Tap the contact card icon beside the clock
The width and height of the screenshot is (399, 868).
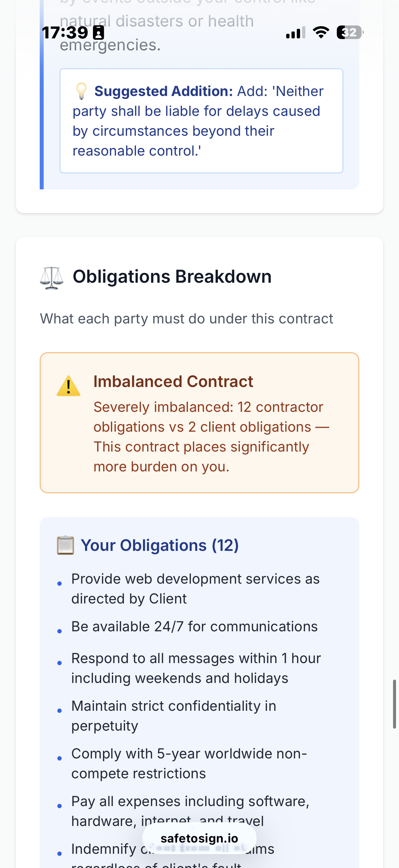pos(98,33)
